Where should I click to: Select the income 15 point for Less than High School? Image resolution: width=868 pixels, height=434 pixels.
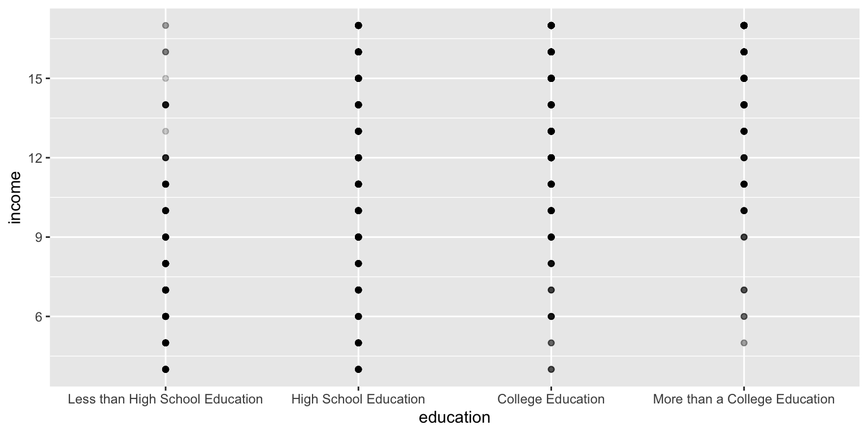coord(166,79)
